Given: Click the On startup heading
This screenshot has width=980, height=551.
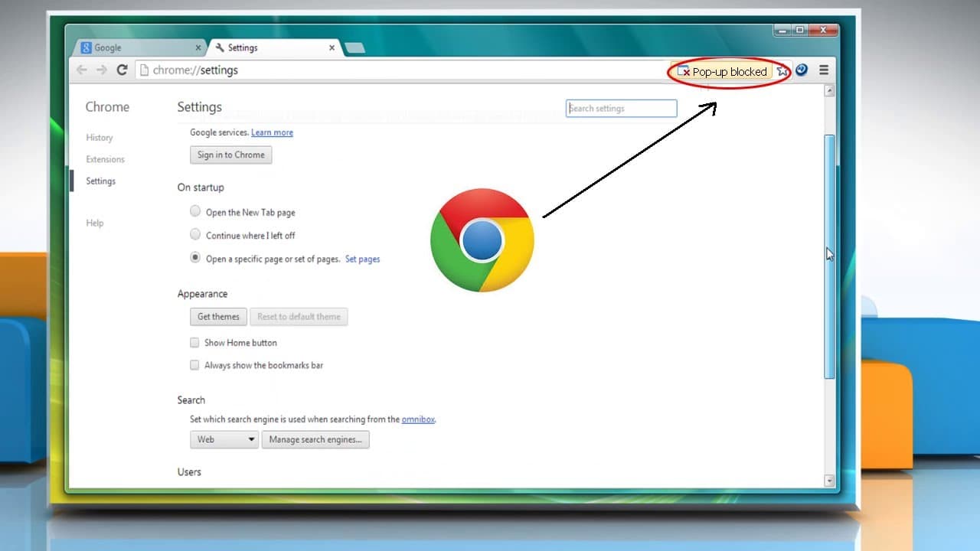Looking at the screenshot, I should [201, 187].
